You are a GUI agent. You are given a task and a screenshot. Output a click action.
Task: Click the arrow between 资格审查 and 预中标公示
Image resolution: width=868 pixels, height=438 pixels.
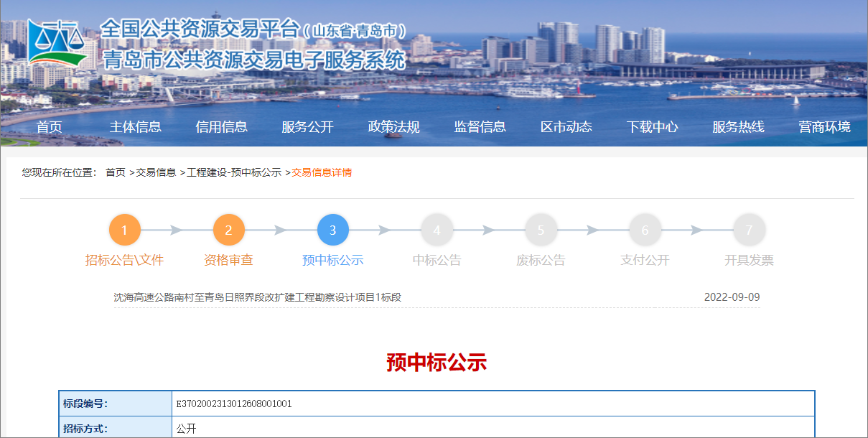[x=281, y=231]
